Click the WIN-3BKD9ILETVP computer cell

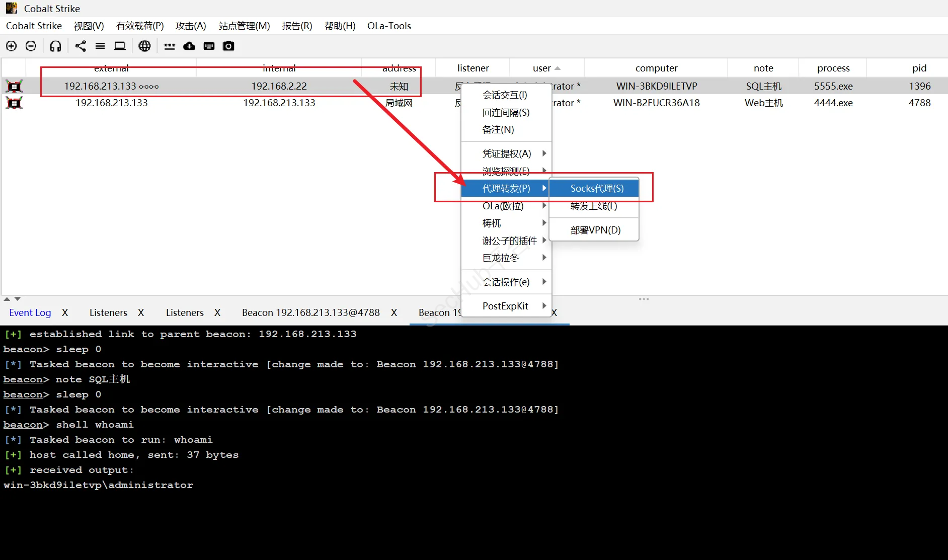[657, 86]
